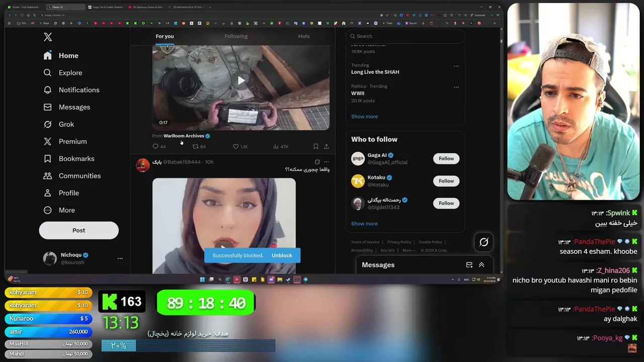Screen dimensions: 644x362
Task: Click the X logo in the sidebar
Action: pos(48,37)
